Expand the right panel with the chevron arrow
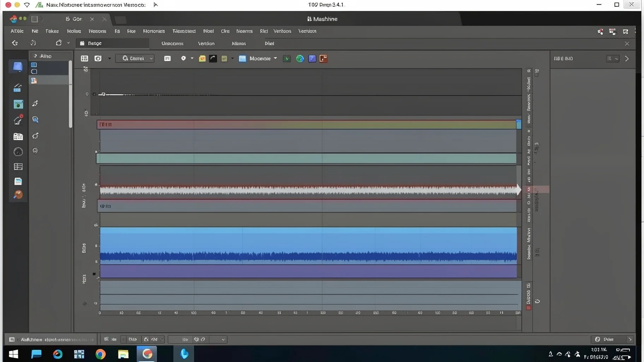 pos(627,59)
